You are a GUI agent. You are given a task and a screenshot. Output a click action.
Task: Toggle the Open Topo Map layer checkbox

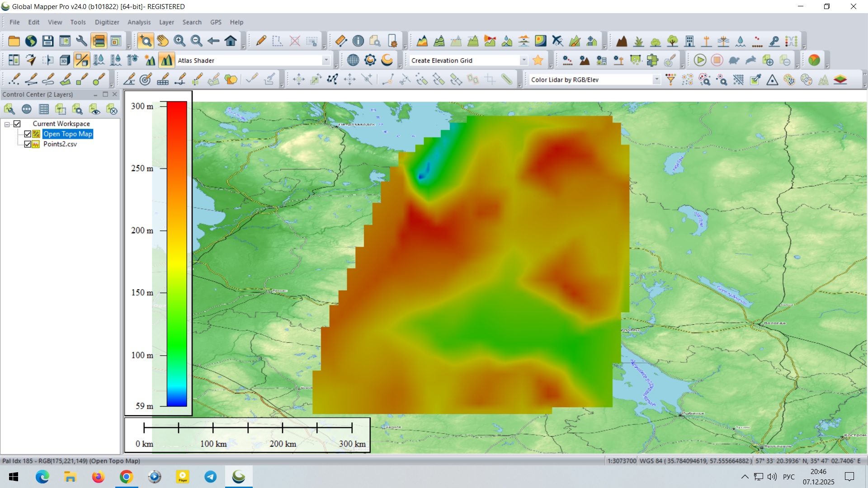tap(28, 134)
